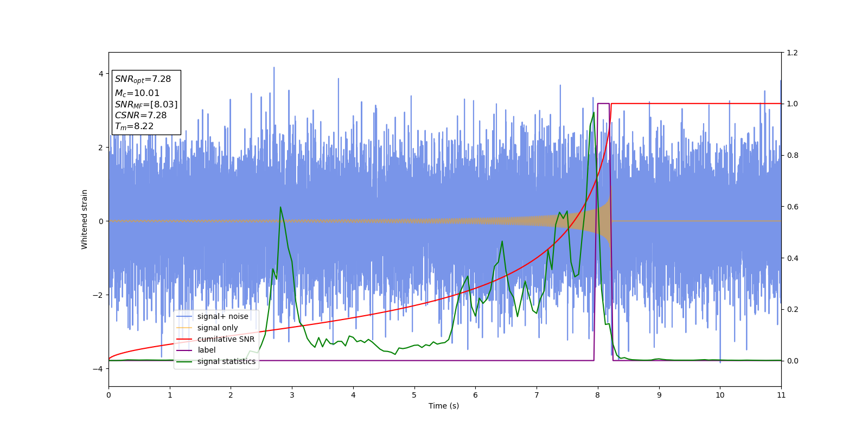This screenshot has width=868, height=434.
Task: Click the Mc=10.01 annotation text
Action: pos(137,93)
